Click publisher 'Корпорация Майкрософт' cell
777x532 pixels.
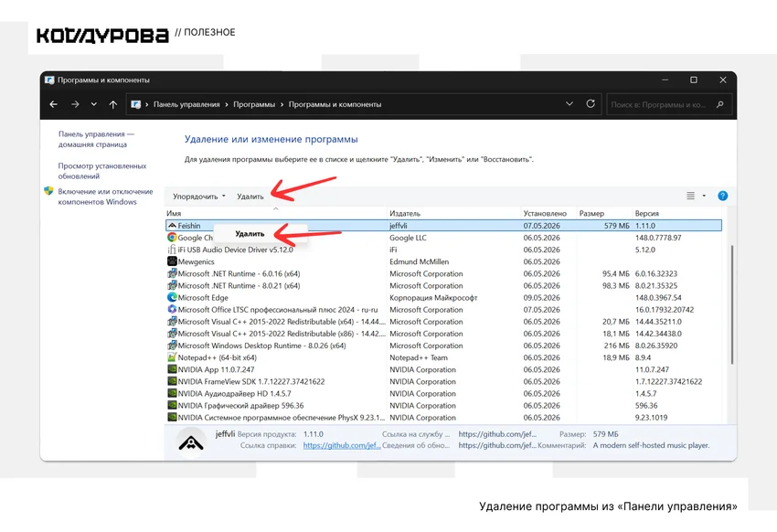pos(433,298)
